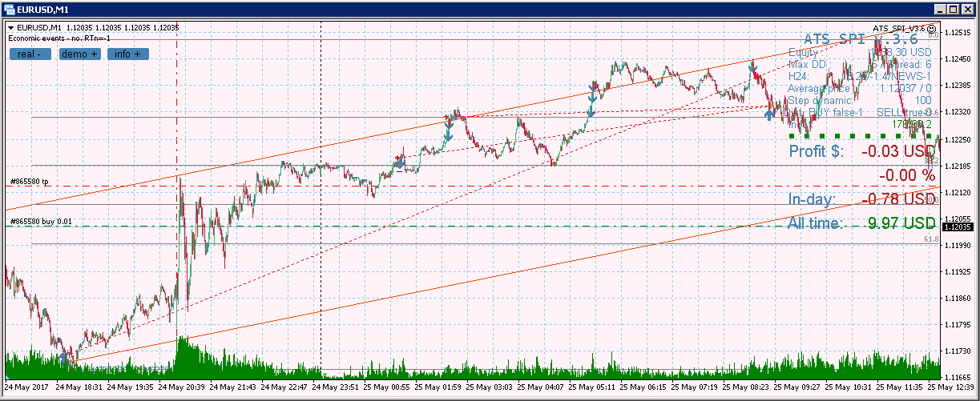Click the 'real -' panel button
Screen dimensions: 980x401
tap(30, 54)
